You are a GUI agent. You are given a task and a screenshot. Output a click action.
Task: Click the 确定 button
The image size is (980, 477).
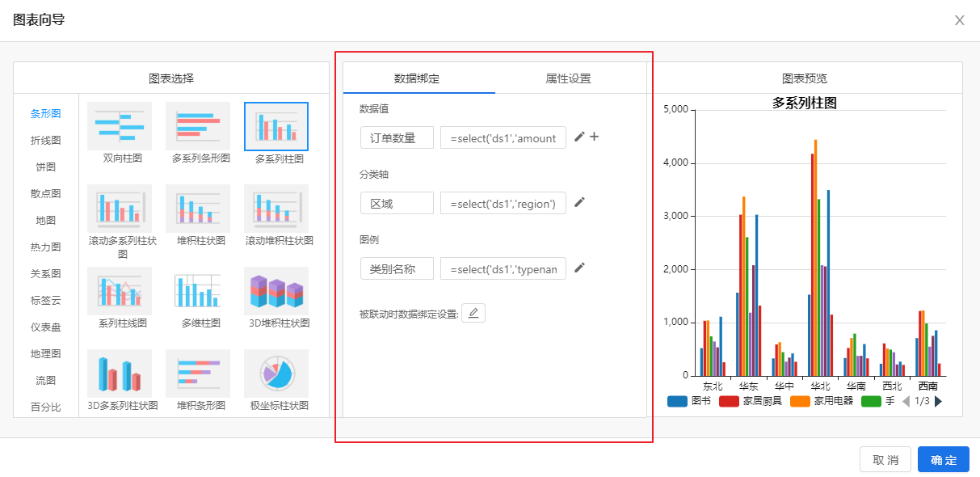(x=944, y=460)
